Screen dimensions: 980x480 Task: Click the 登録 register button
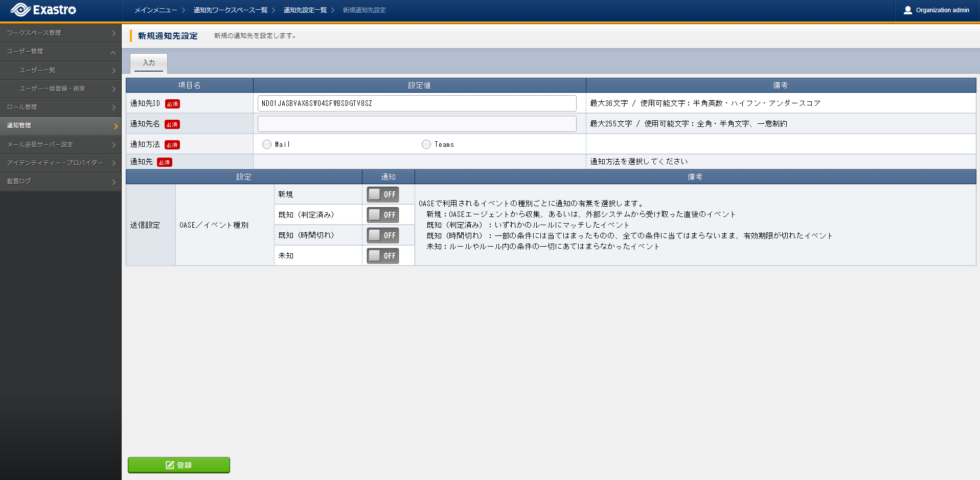click(x=178, y=465)
